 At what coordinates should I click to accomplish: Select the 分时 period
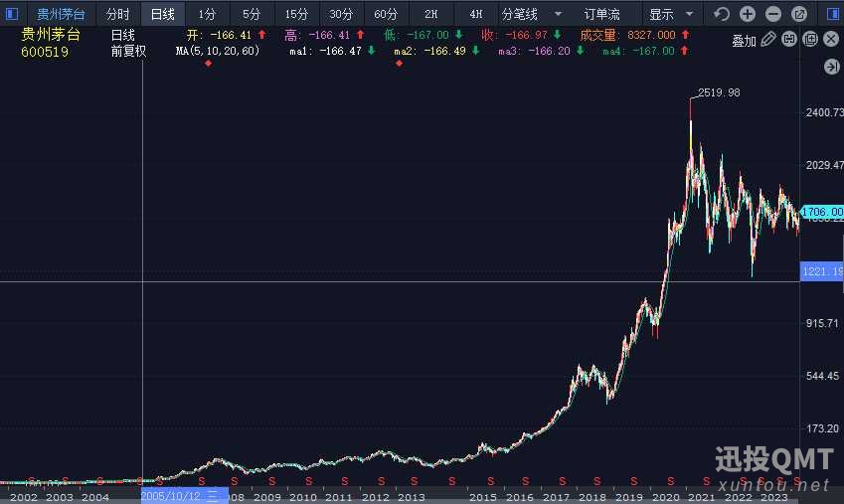[x=117, y=14]
